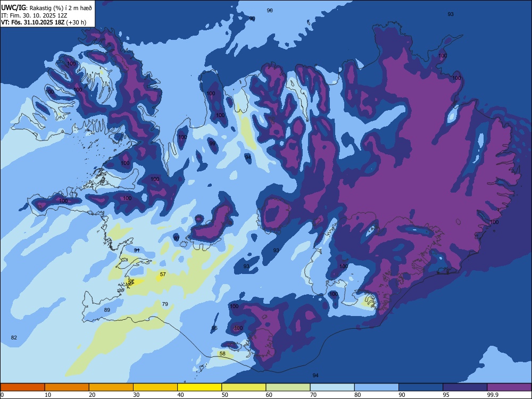532x399 pixels.
Task: Click the pale yellow 50–60 legend swatch
Action: [244, 387]
